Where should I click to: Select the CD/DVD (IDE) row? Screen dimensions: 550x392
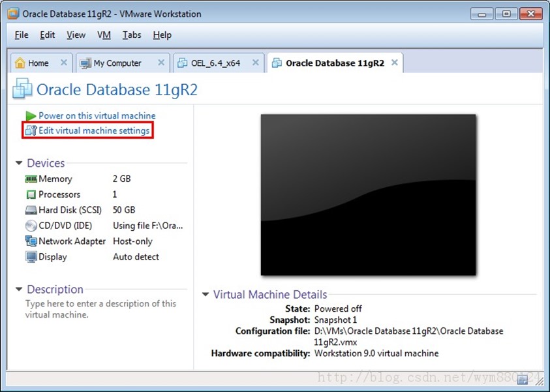tap(104, 226)
